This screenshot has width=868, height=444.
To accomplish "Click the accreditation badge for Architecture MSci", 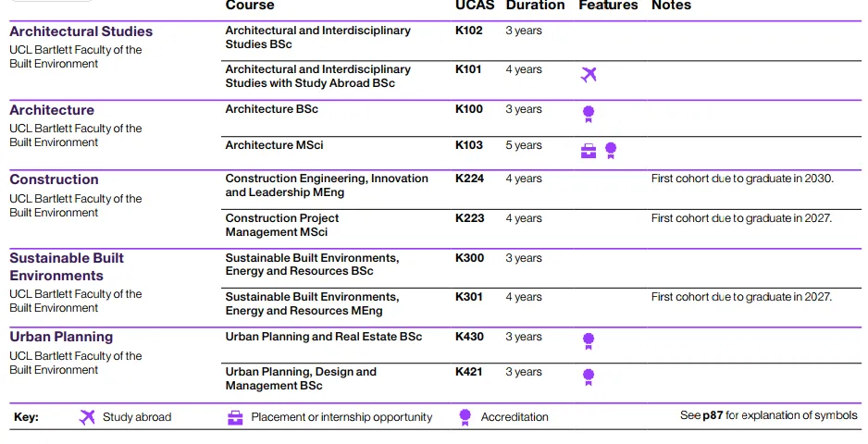I will (x=611, y=150).
